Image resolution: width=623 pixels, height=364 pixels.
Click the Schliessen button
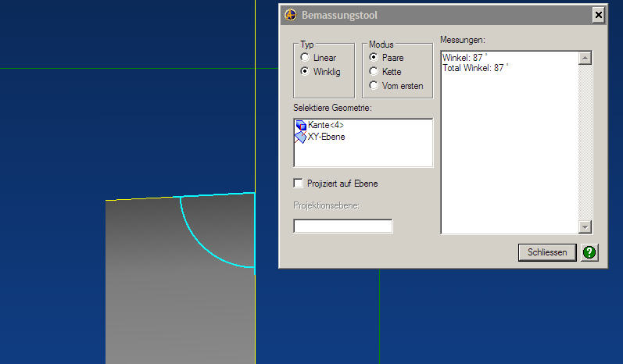tap(547, 252)
